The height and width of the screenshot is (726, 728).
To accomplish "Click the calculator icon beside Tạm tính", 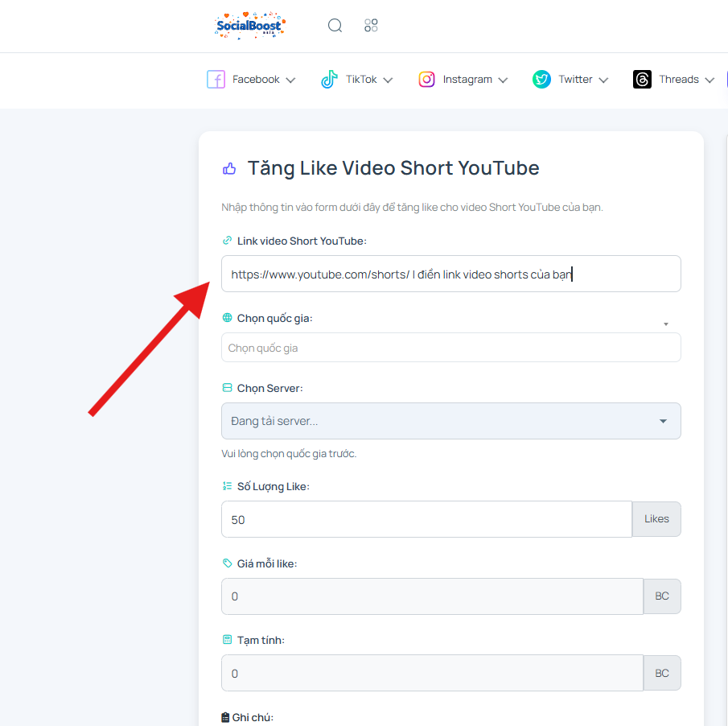I will pos(227,640).
